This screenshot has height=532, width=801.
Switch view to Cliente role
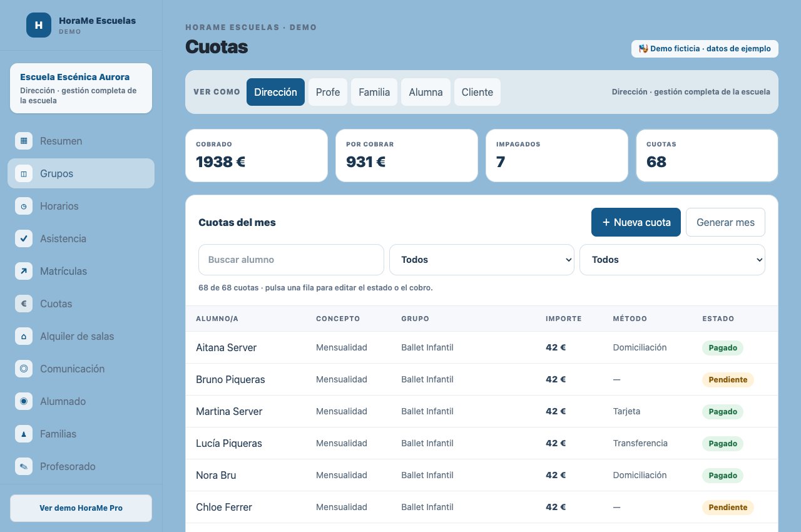click(477, 92)
